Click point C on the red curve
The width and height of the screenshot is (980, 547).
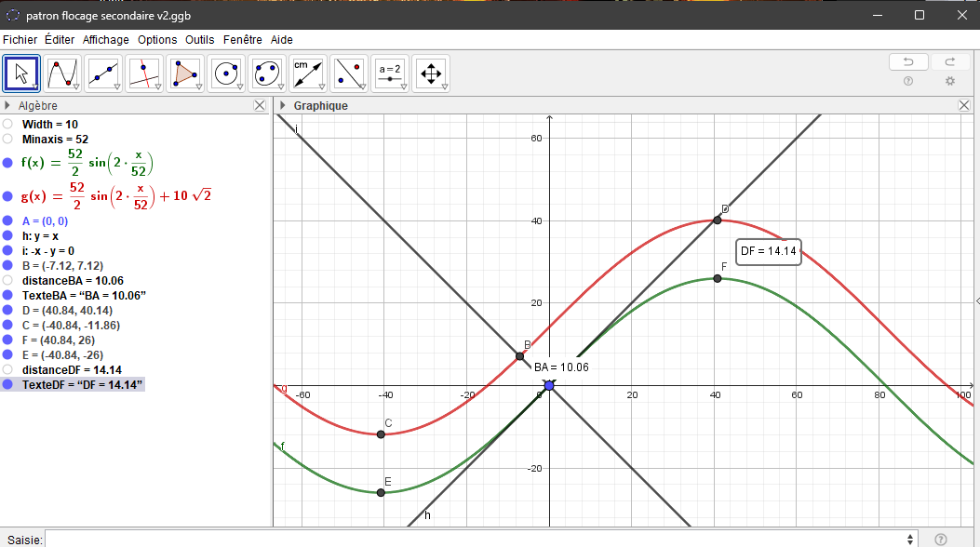(x=382, y=434)
